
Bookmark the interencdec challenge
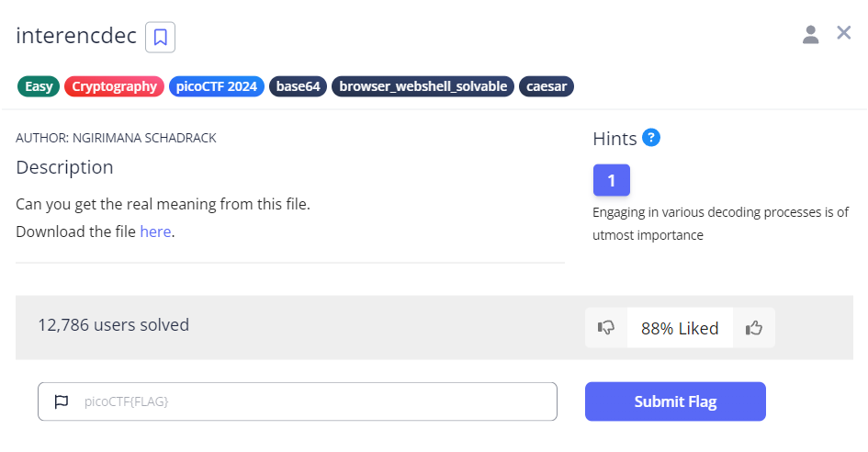point(160,38)
